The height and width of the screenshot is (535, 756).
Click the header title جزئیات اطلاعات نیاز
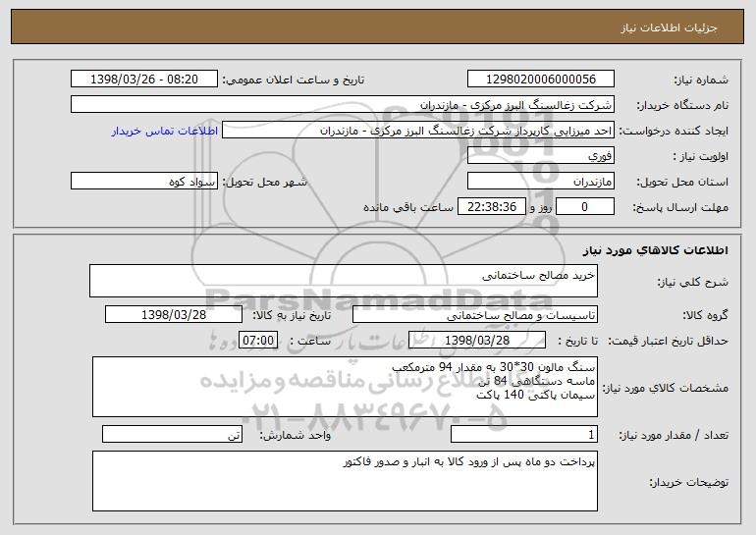point(669,27)
